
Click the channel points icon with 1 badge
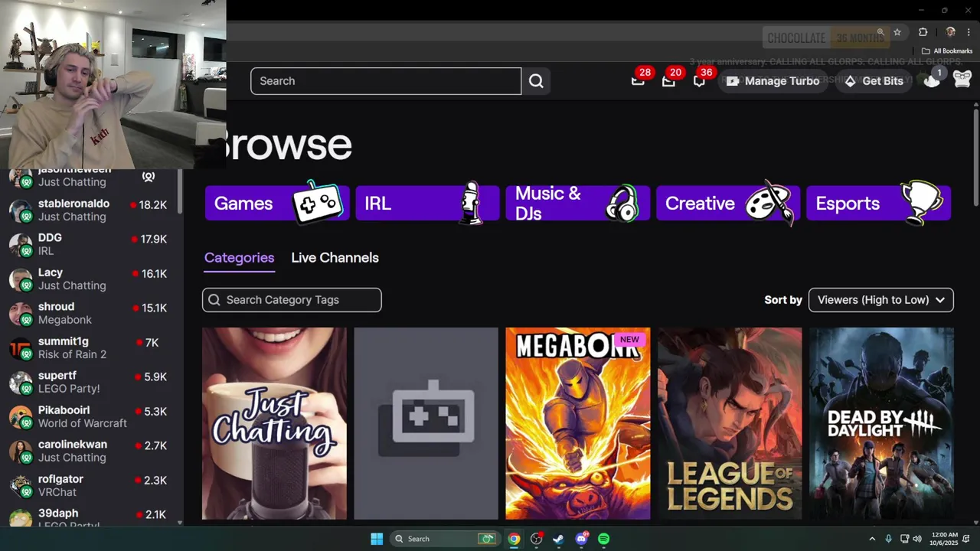[x=932, y=80]
